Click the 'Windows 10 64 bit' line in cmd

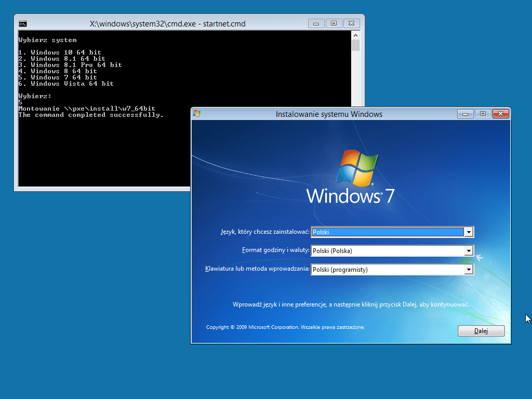[60, 52]
